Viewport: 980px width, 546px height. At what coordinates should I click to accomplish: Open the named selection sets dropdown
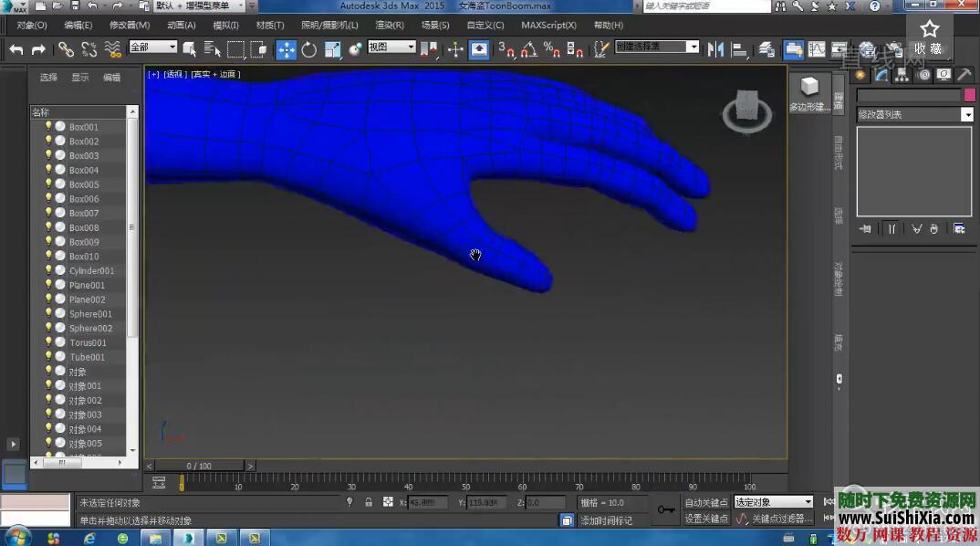pos(656,47)
